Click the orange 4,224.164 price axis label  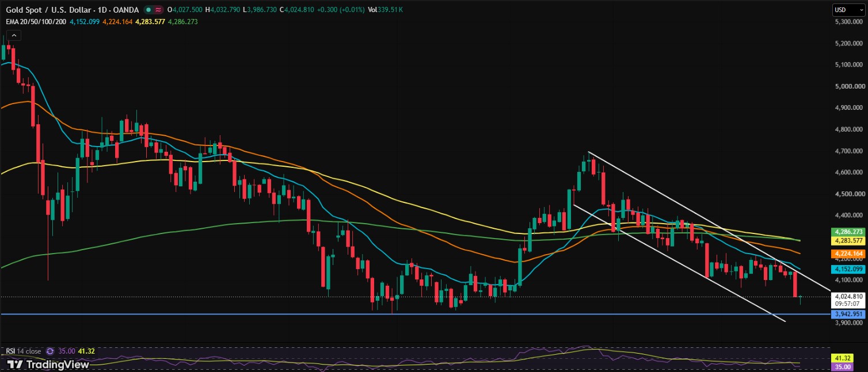click(x=849, y=253)
